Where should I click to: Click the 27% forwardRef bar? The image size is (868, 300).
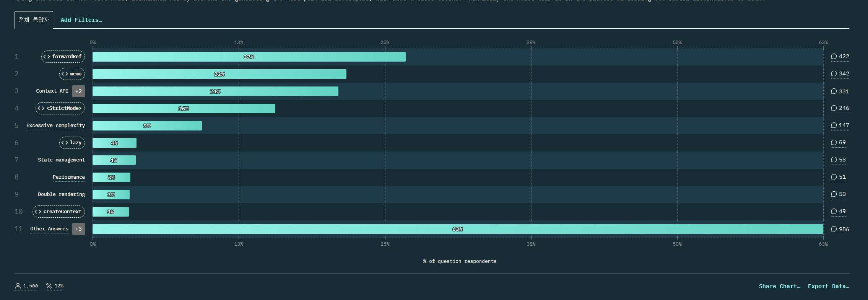tap(249, 57)
